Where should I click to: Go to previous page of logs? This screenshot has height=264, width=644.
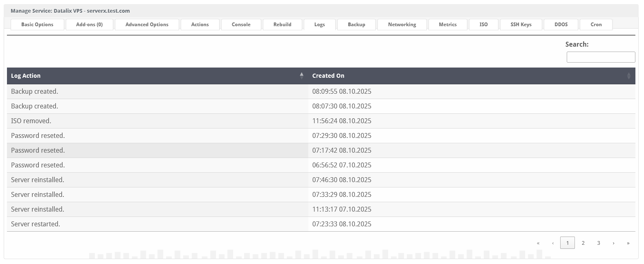coord(553,243)
